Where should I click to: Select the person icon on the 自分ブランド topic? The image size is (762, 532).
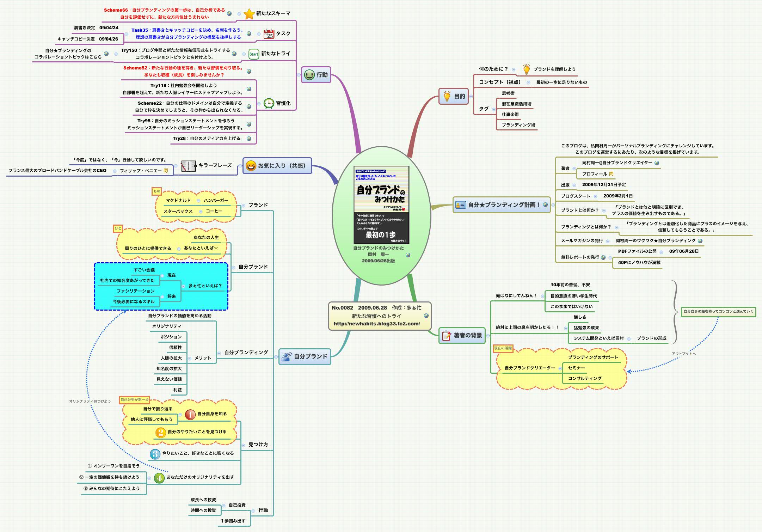(286, 357)
